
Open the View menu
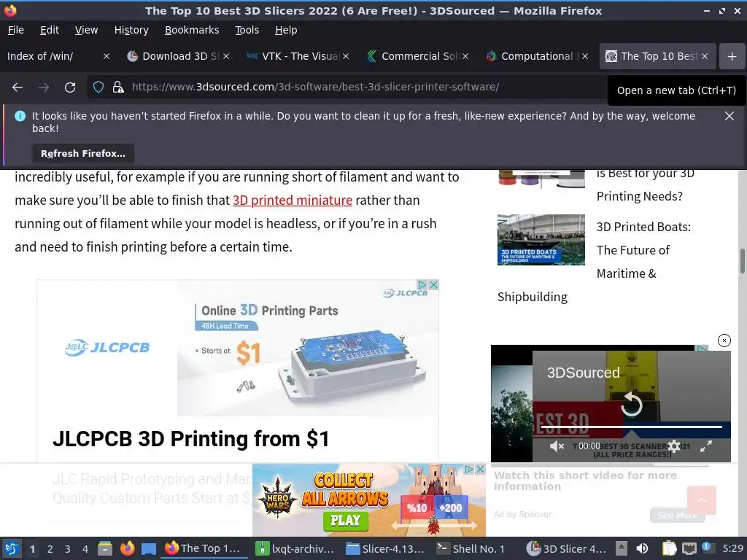point(86,30)
